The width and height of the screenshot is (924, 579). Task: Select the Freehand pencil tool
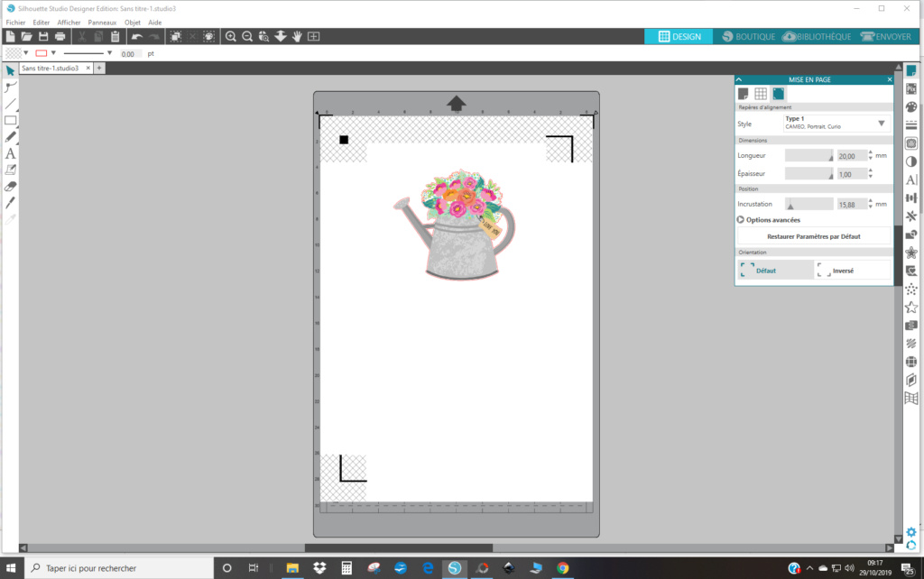(x=10, y=137)
